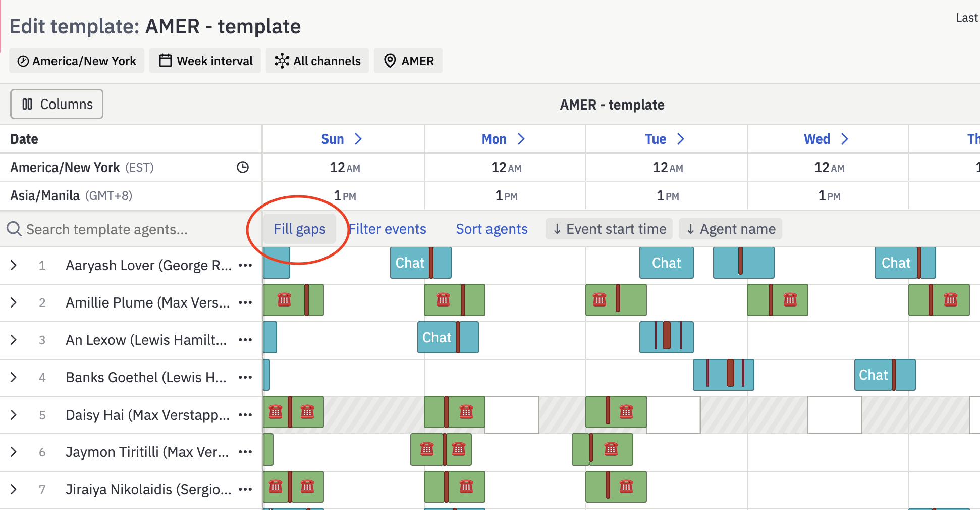980x510 pixels.
Task: Open more options for Jaymon Tiritilli
Action: click(x=245, y=452)
